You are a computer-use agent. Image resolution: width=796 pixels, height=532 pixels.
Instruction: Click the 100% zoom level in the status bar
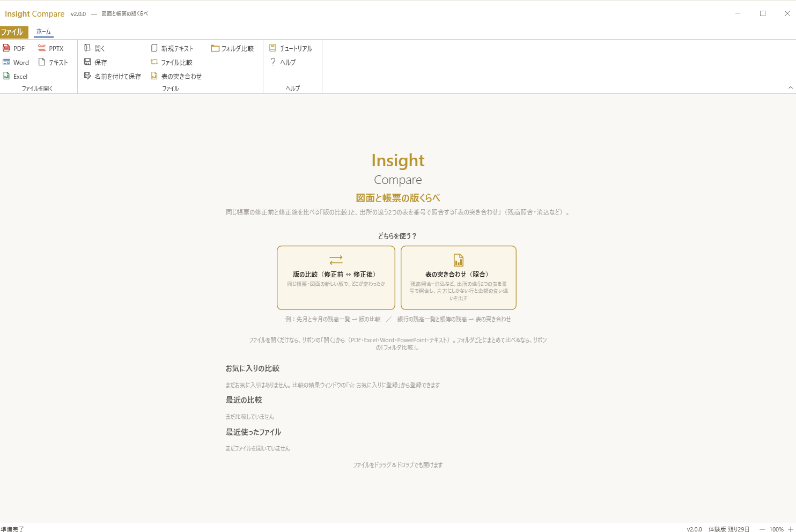pyautogui.click(x=776, y=529)
